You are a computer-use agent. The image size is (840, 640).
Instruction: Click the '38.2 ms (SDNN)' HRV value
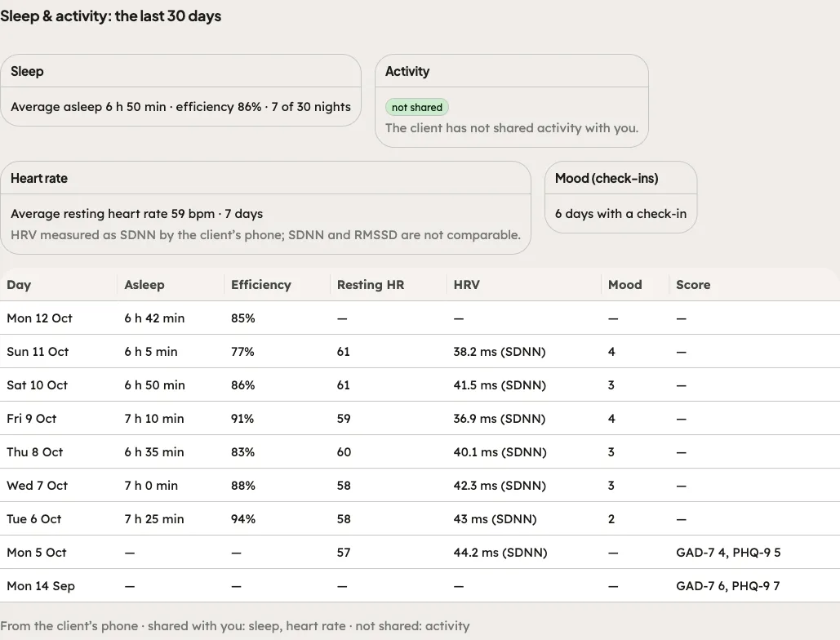click(500, 352)
